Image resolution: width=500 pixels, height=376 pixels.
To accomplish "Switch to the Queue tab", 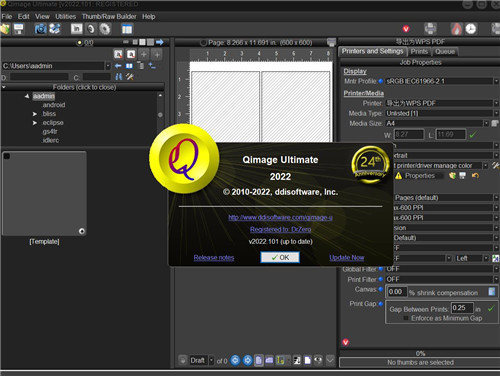I will point(445,51).
